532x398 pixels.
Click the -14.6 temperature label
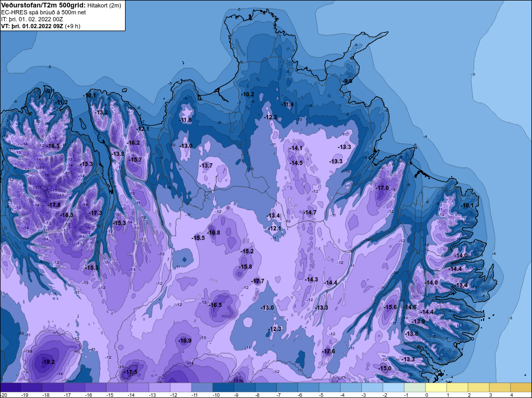(x=410, y=307)
